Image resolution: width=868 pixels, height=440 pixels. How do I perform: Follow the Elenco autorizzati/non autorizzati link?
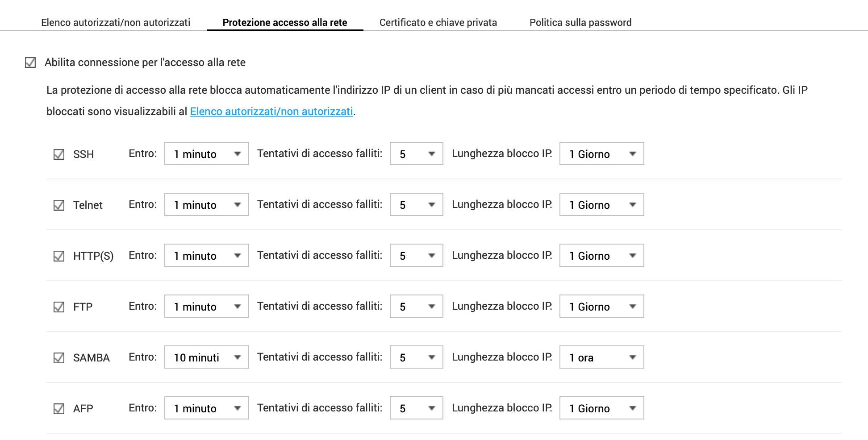[x=271, y=112]
